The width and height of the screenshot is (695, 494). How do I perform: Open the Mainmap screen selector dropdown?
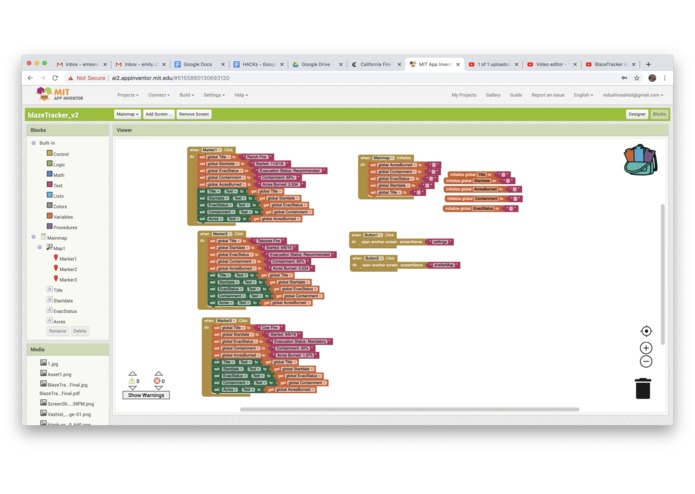point(127,114)
